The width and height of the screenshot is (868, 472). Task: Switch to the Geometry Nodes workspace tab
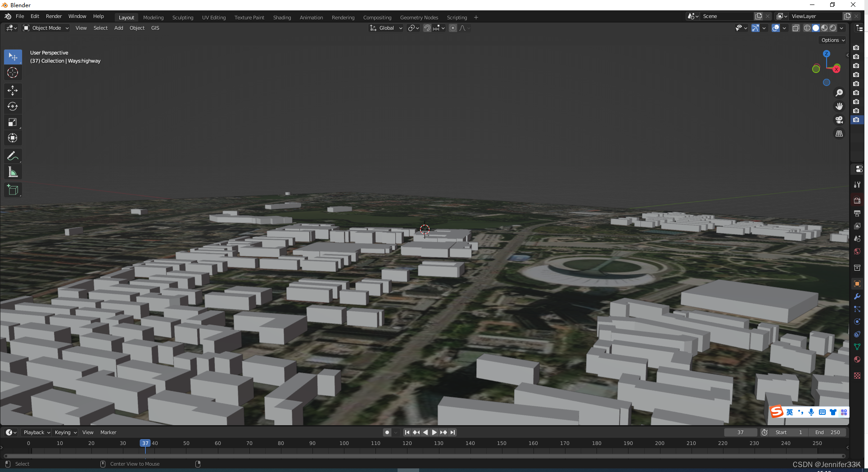[419, 18]
